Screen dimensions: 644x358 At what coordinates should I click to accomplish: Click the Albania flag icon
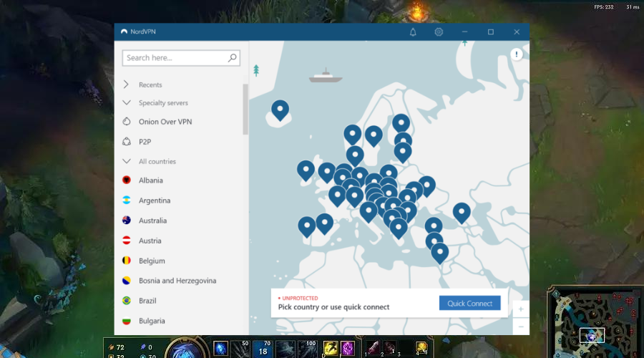click(127, 180)
